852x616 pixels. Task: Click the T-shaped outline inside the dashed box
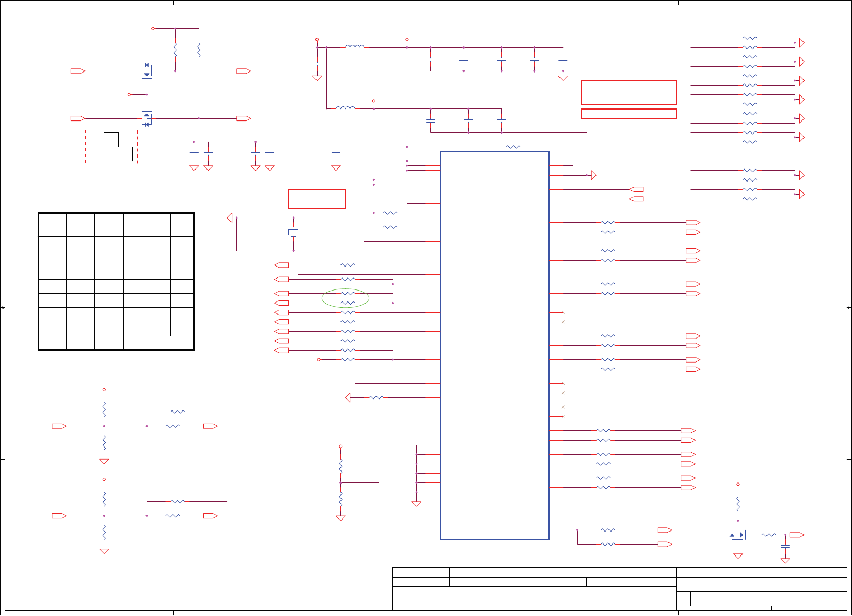[111, 147]
